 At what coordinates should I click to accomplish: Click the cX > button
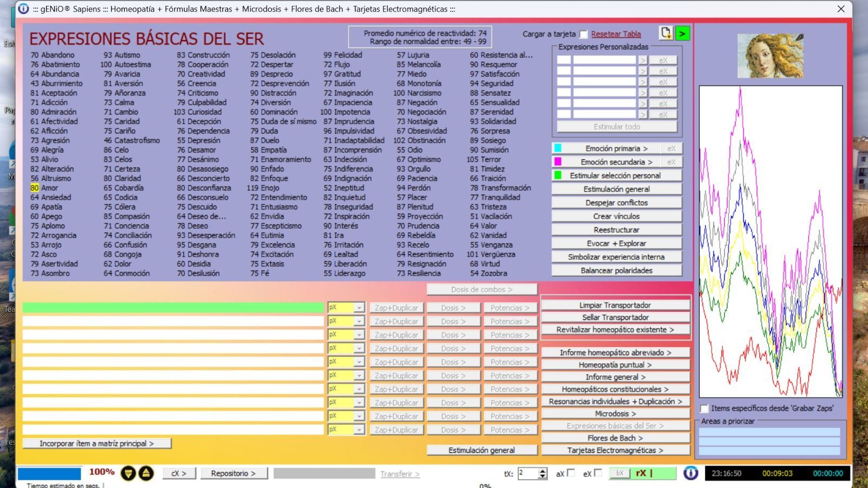(x=178, y=473)
